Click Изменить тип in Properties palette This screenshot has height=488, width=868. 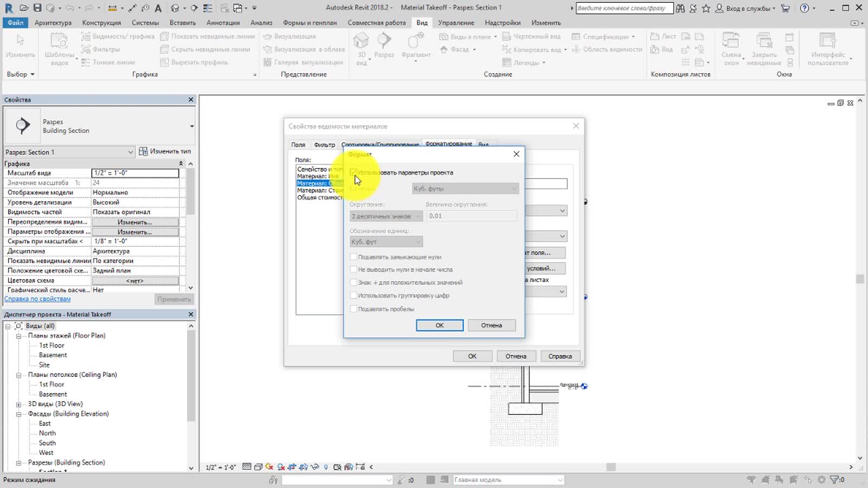[165, 151]
